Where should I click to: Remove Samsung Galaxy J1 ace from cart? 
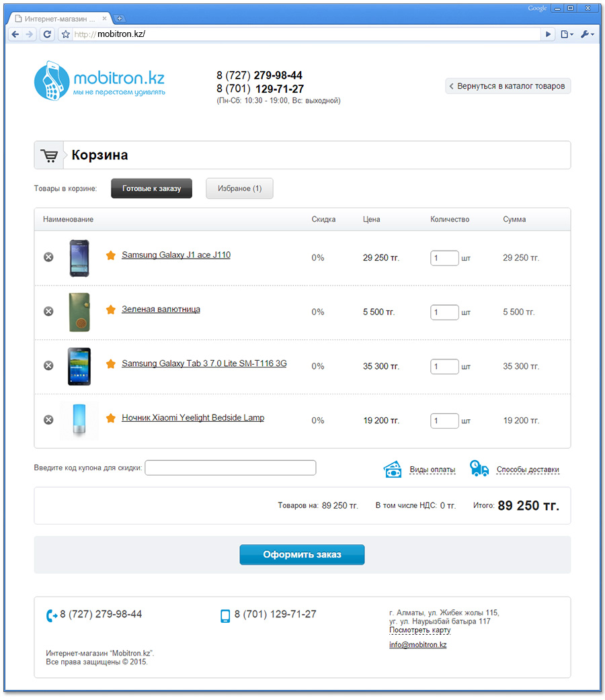48,257
